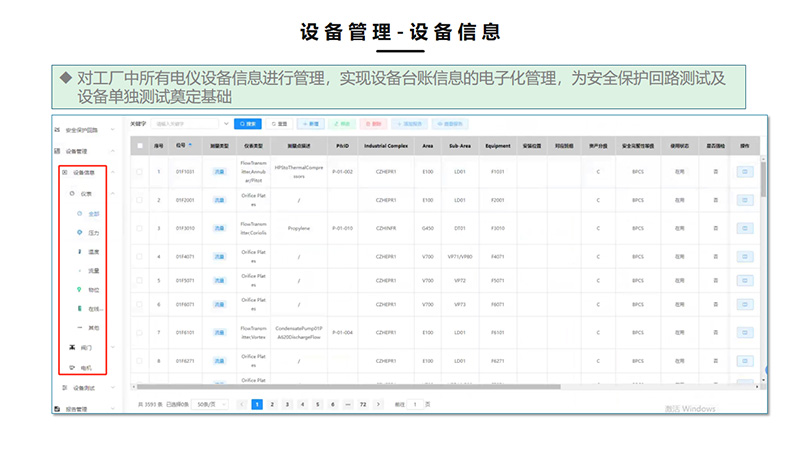Check the box for row 01F6071
Image resolution: width=800 pixels, height=450 pixels.
point(139,305)
